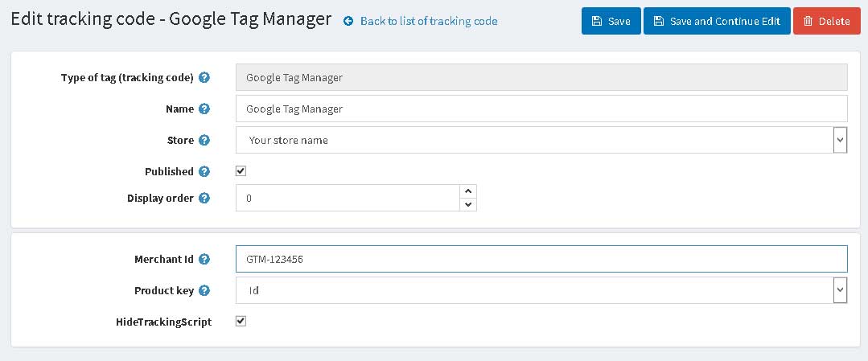
Task: Click the Product key help icon
Action: pyautogui.click(x=204, y=290)
